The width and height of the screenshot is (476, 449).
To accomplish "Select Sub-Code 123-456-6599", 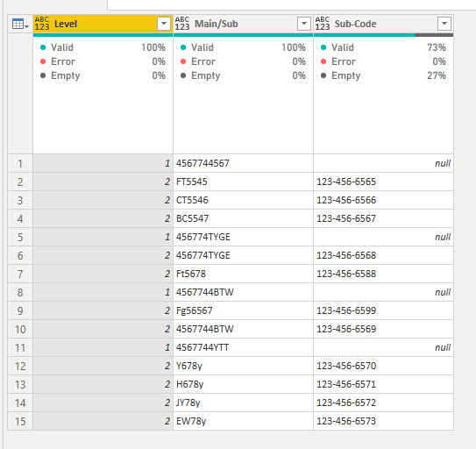I will (383, 310).
